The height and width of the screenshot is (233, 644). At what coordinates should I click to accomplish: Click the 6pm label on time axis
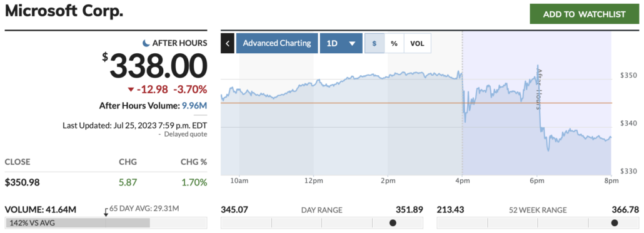(x=537, y=180)
